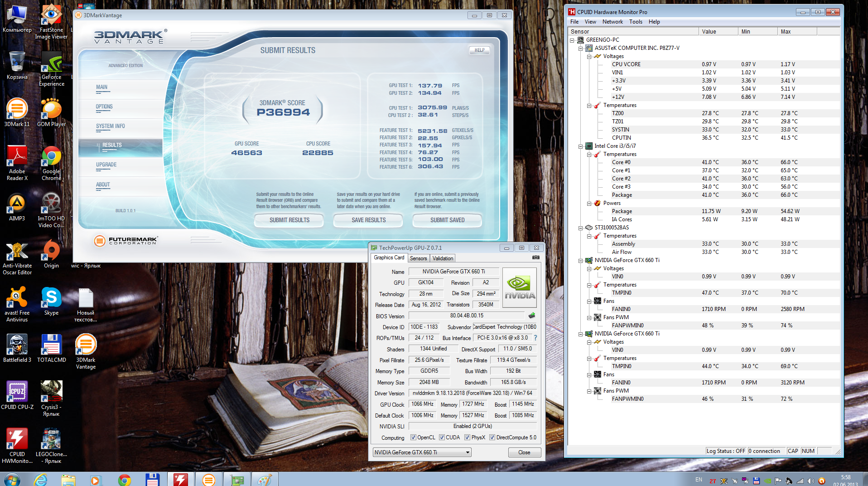The width and height of the screenshot is (868, 486).
Task: Open avast! Free Antivirus icon
Action: tap(17, 304)
